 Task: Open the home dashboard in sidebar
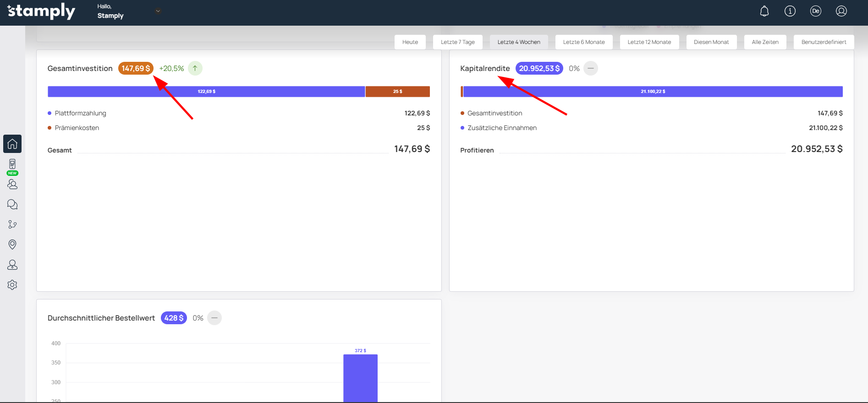[12, 144]
